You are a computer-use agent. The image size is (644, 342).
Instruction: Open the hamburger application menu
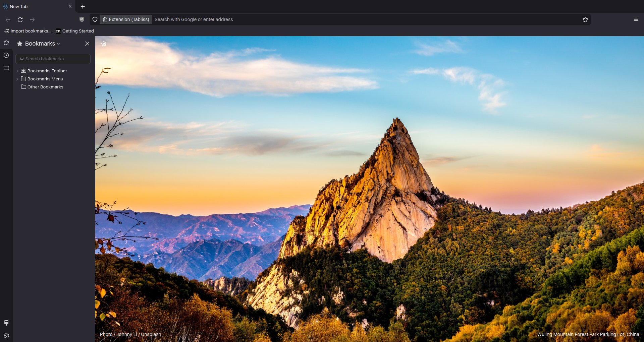click(636, 19)
